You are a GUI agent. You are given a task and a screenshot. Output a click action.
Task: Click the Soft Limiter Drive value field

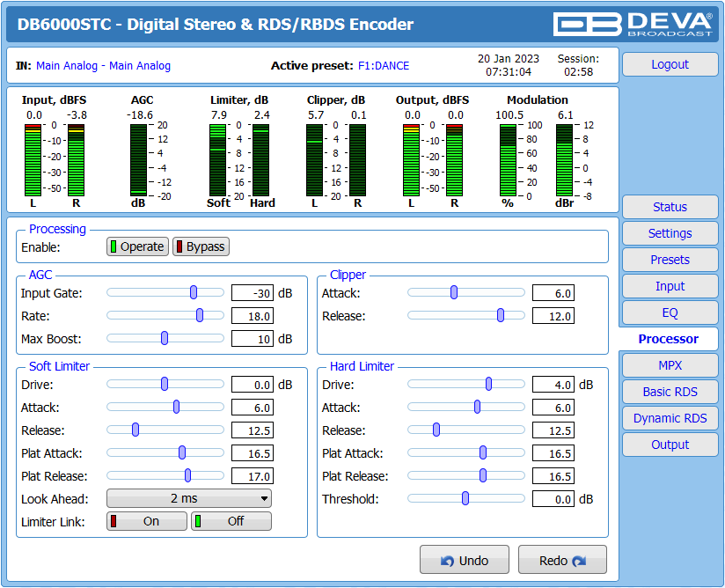253,385
